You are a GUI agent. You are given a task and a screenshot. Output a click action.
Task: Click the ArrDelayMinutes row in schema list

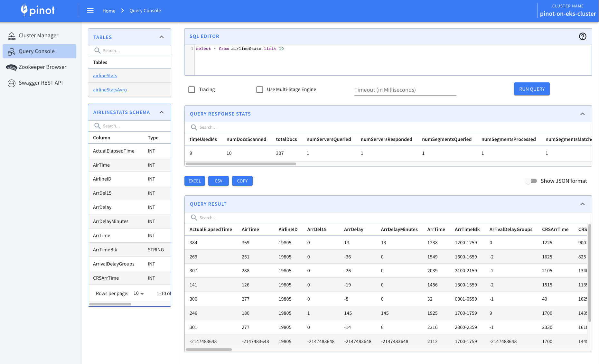[x=129, y=221]
